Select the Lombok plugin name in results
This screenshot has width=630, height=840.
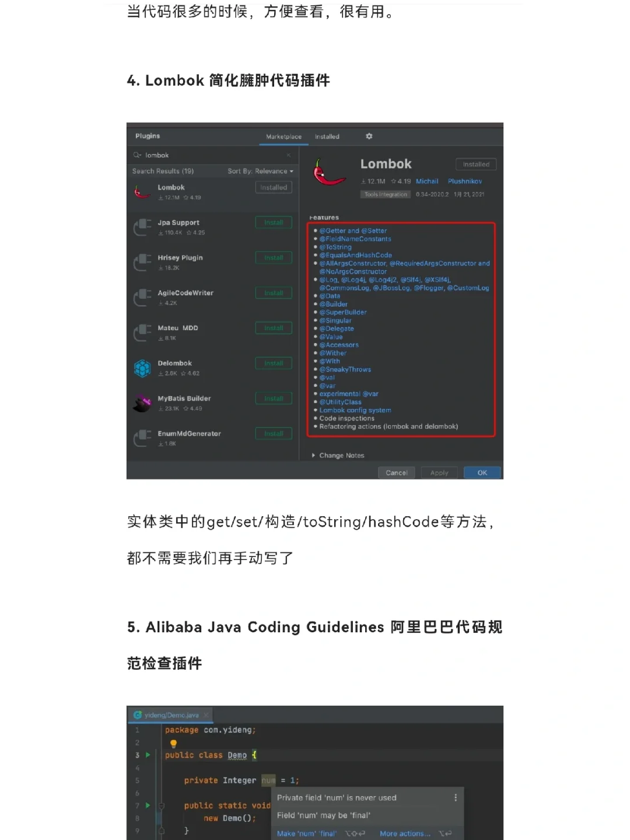[x=171, y=187]
